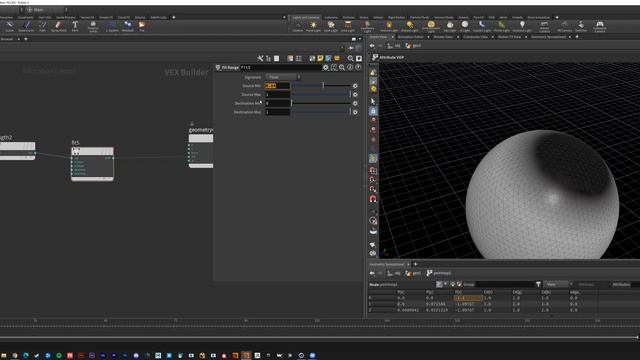Add a Point Light from the shelf
This screenshot has width=640, height=360.
(313, 27)
